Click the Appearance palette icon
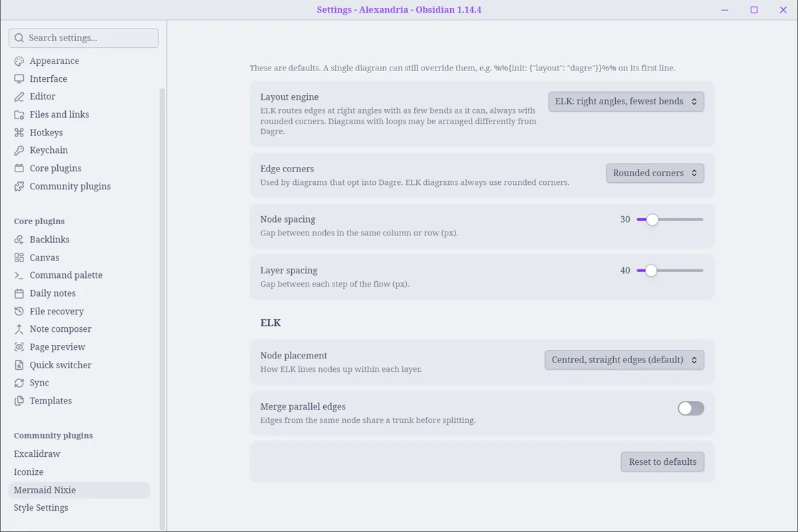 click(x=19, y=61)
